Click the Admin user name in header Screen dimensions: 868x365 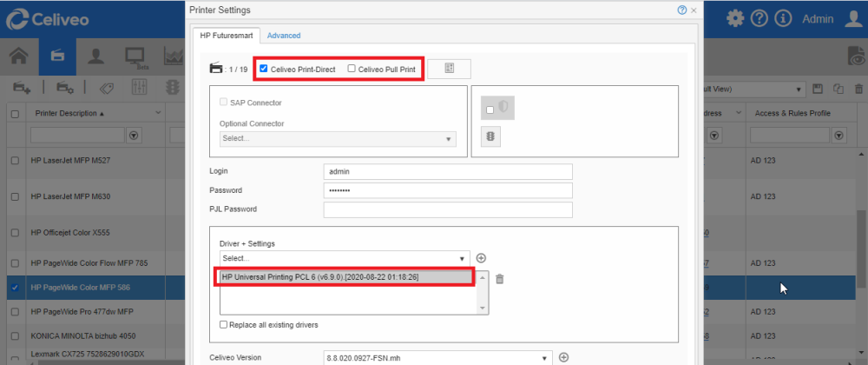point(818,19)
